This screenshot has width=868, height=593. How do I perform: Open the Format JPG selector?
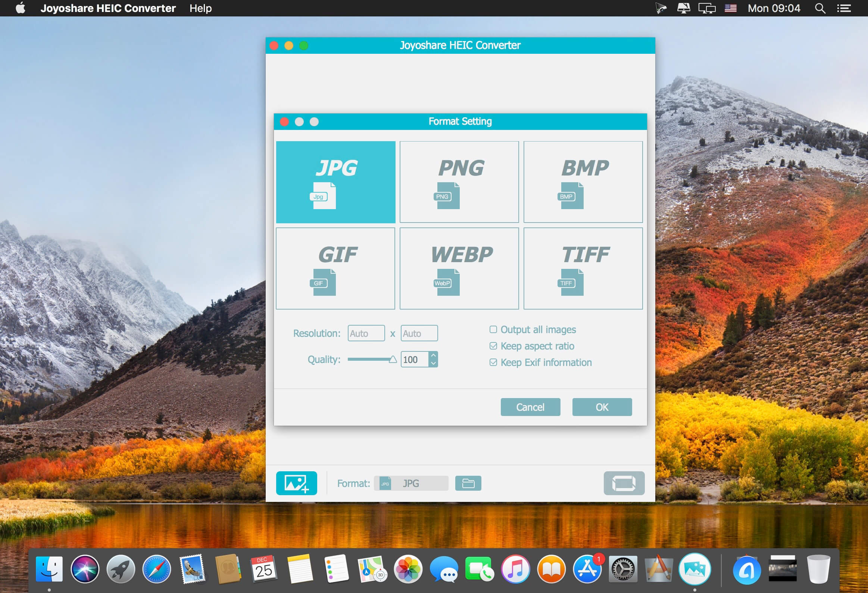pos(411,483)
